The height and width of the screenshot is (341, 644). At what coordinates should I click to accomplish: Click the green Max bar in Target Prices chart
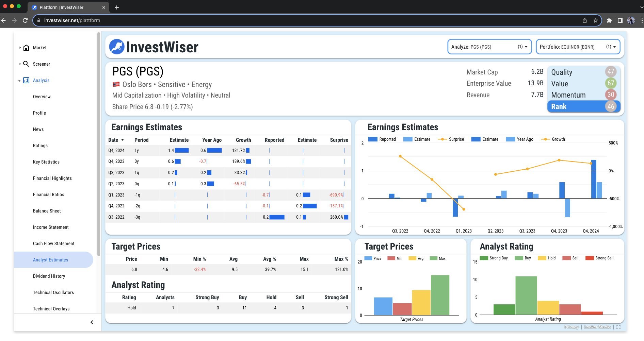(440, 295)
